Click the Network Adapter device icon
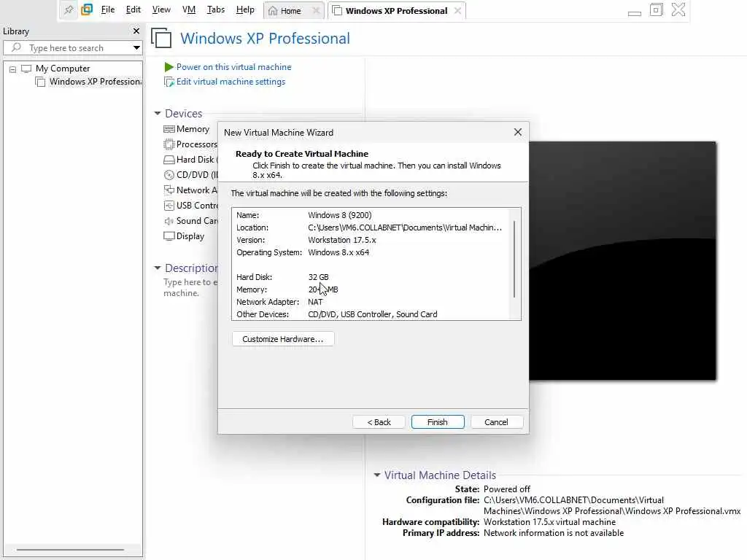Viewport: 747px width, 560px height. point(169,190)
